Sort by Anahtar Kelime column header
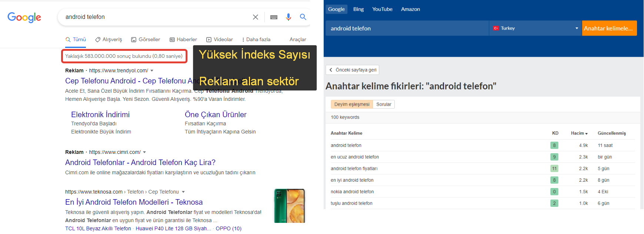This screenshot has height=234, width=644. [347, 133]
